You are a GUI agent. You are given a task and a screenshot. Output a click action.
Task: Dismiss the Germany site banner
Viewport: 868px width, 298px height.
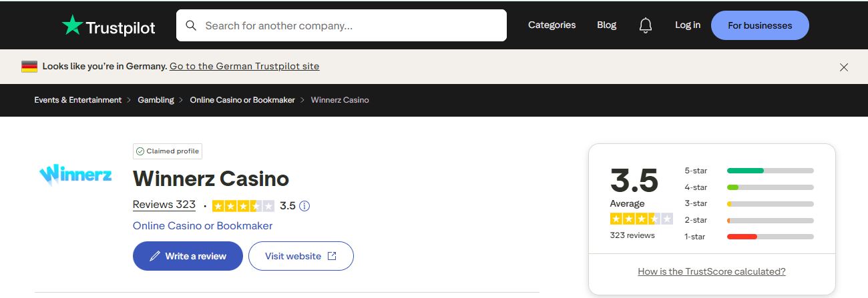pos(844,67)
